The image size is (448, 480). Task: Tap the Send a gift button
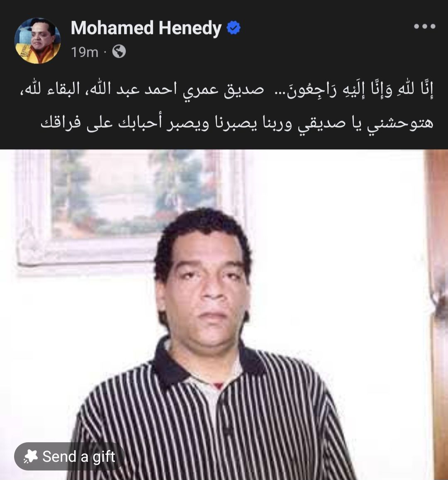[x=69, y=456]
